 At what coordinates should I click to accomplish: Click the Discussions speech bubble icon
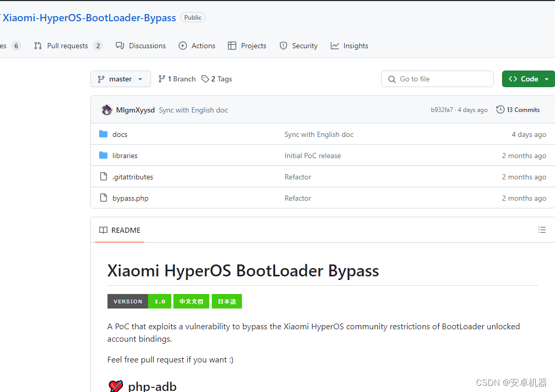[x=120, y=46]
